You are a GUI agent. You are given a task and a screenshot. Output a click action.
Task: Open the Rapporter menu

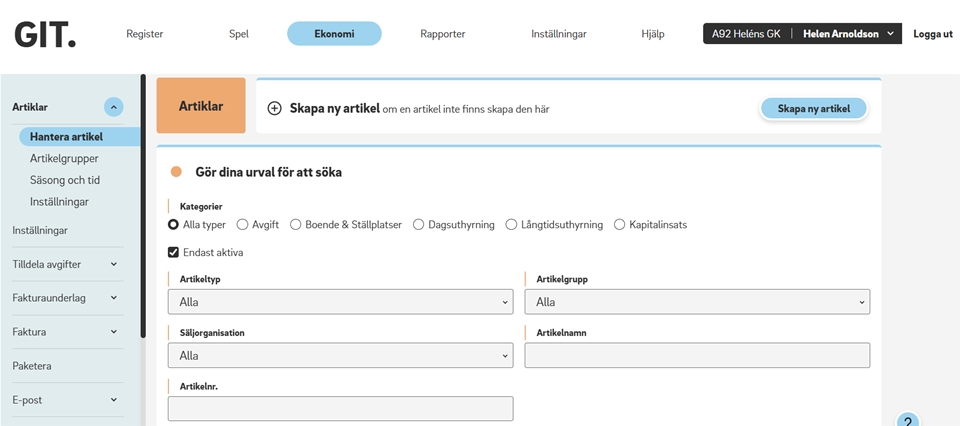pyautogui.click(x=442, y=34)
